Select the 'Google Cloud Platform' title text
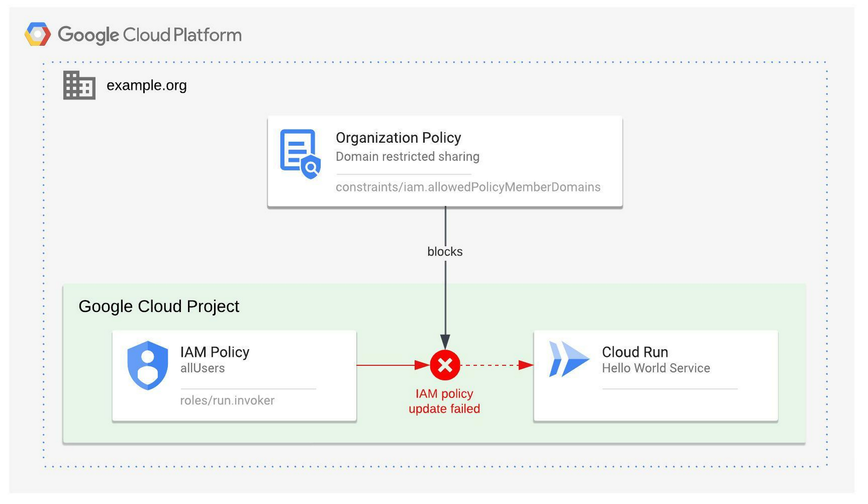Screen dimensions: 868x504 (149, 35)
